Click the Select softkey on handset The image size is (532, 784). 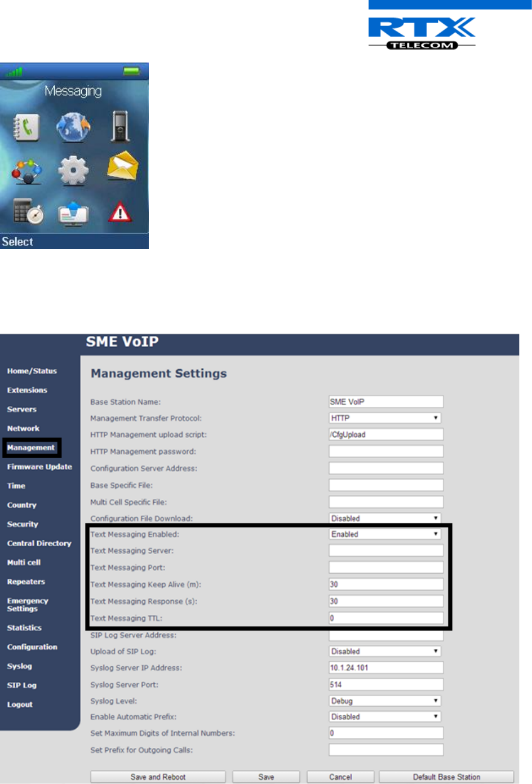tap(17, 242)
